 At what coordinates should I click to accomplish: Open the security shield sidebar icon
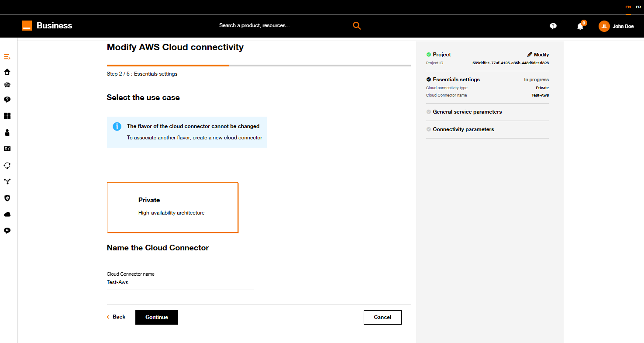click(7, 198)
